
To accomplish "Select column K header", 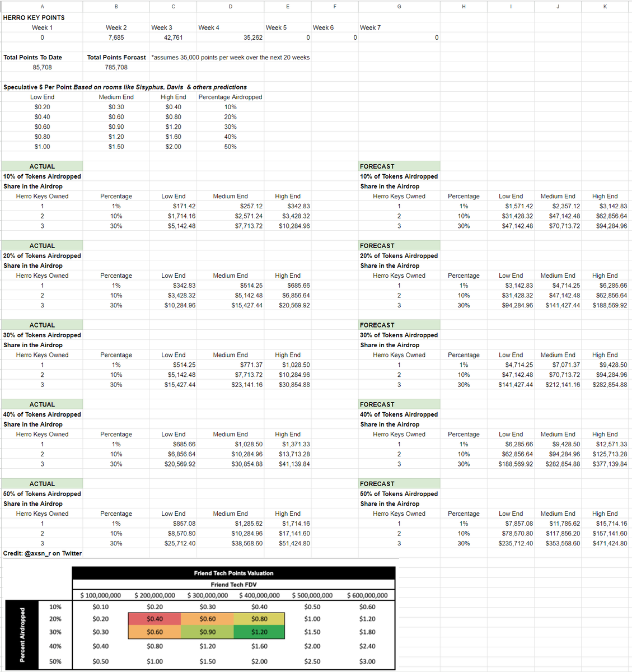I will [605, 6].
